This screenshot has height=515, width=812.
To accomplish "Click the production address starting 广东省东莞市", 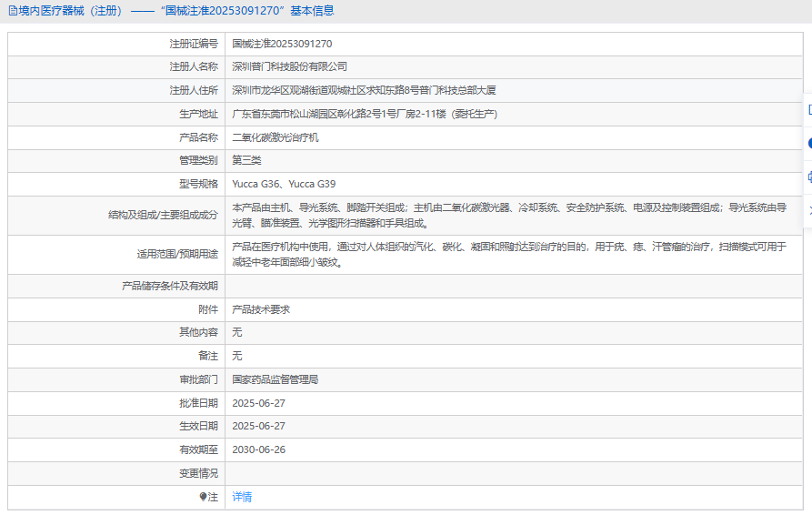I will point(365,114).
